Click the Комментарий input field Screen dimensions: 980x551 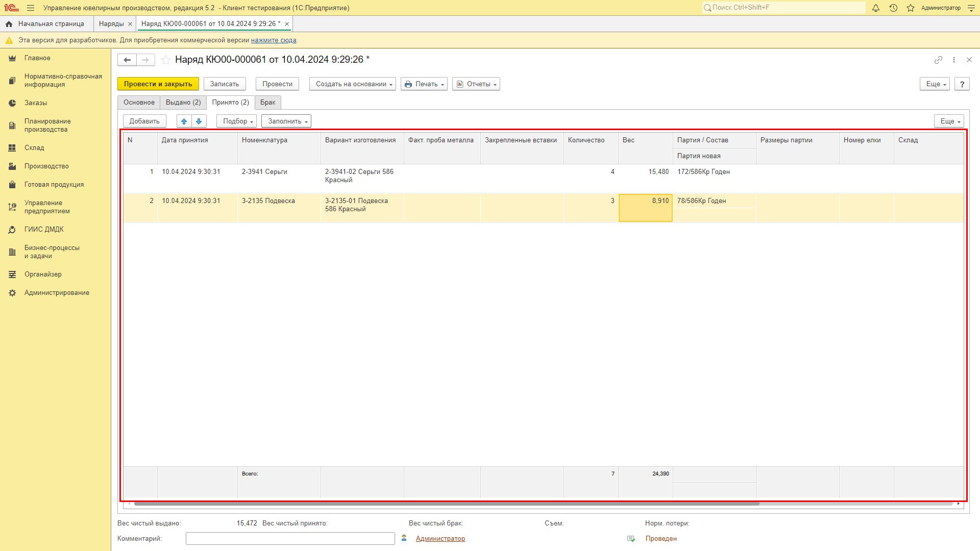click(x=290, y=539)
